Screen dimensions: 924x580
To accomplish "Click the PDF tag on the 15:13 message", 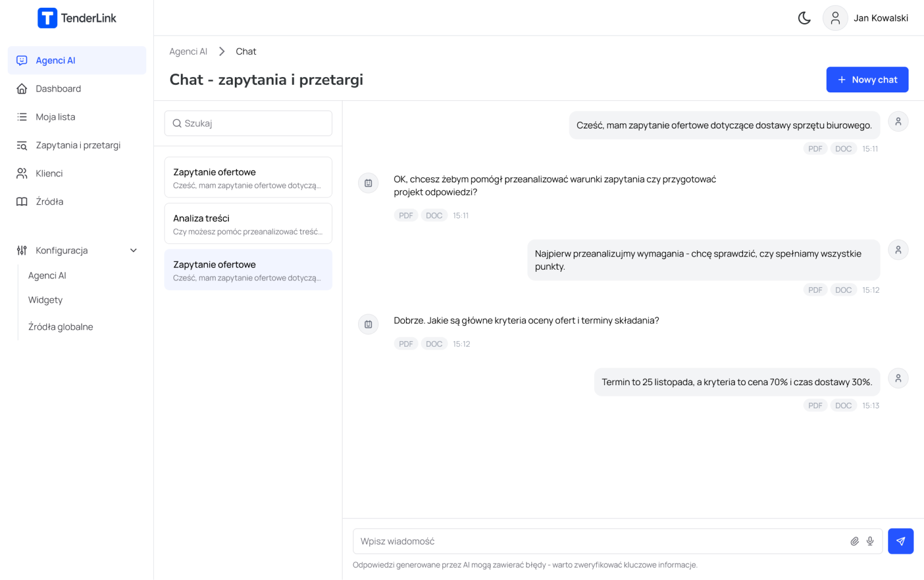I will [x=815, y=406].
